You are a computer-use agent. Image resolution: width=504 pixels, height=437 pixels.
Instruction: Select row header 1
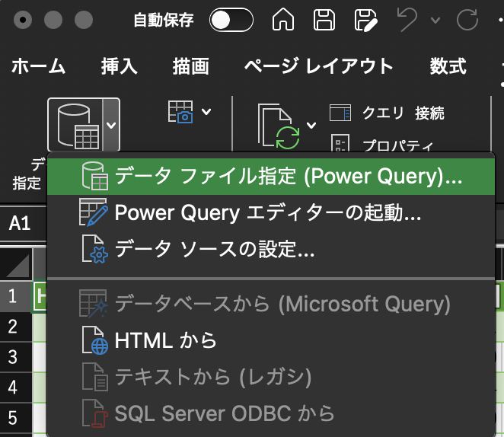(x=16, y=296)
